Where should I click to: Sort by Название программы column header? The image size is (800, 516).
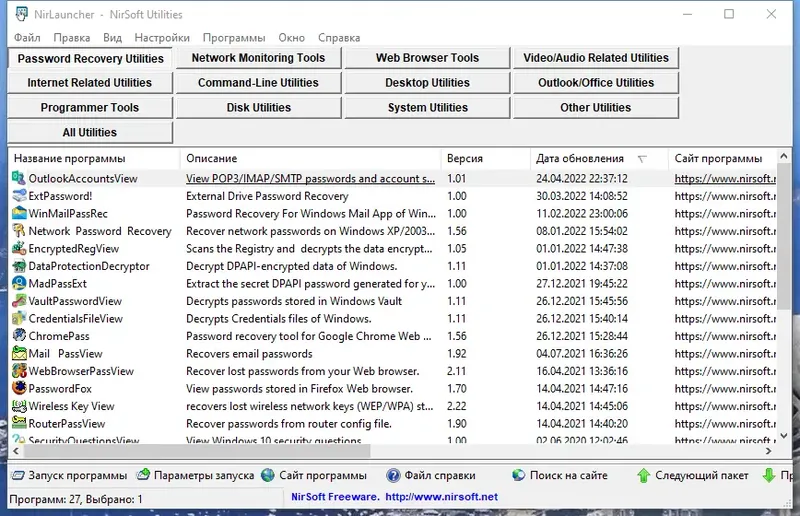[x=94, y=159]
